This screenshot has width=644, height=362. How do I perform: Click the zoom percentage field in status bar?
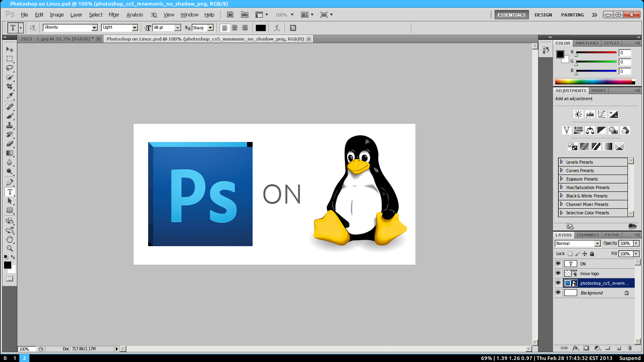coord(27,349)
